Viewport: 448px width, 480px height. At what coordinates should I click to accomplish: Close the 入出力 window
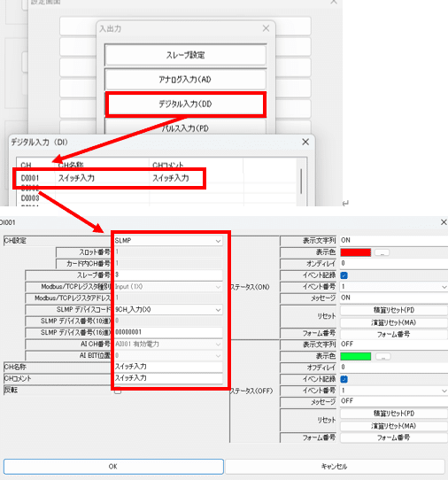pyautogui.click(x=266, y=28)
